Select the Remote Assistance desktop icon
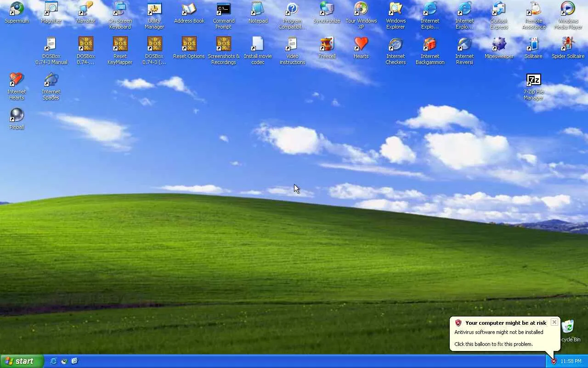 533,16
